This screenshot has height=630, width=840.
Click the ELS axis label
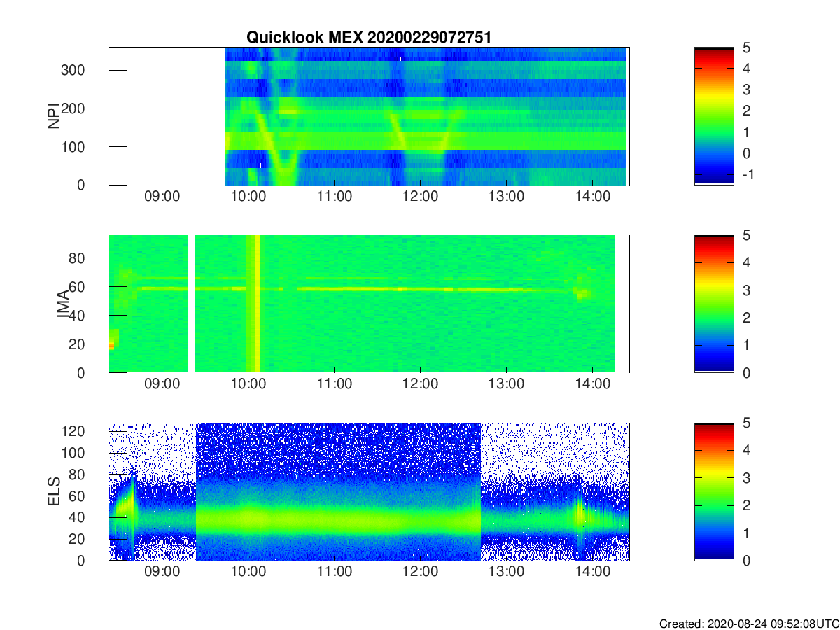click(54, 491)
